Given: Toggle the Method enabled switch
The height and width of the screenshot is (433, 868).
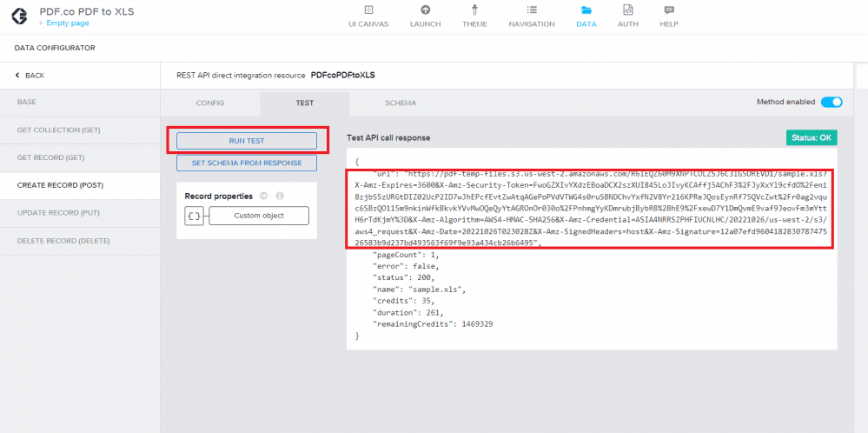Looking at the screenshot, I should 832,102.
